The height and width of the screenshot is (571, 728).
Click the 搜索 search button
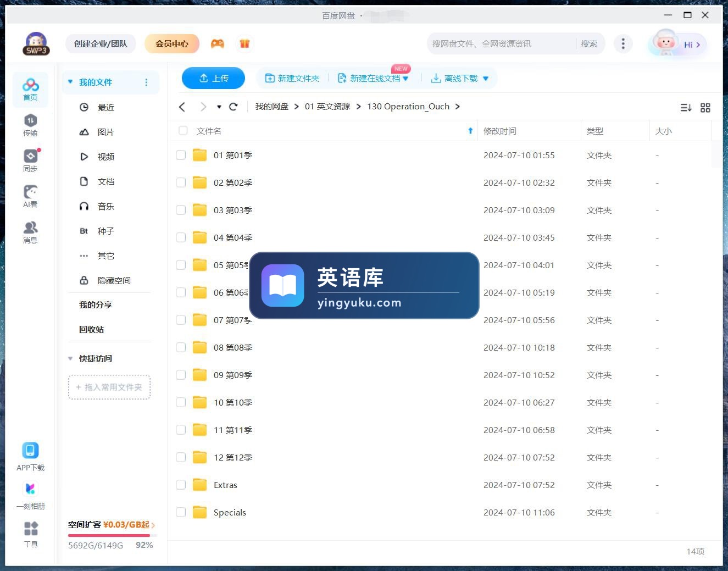(x=589, y=43)
